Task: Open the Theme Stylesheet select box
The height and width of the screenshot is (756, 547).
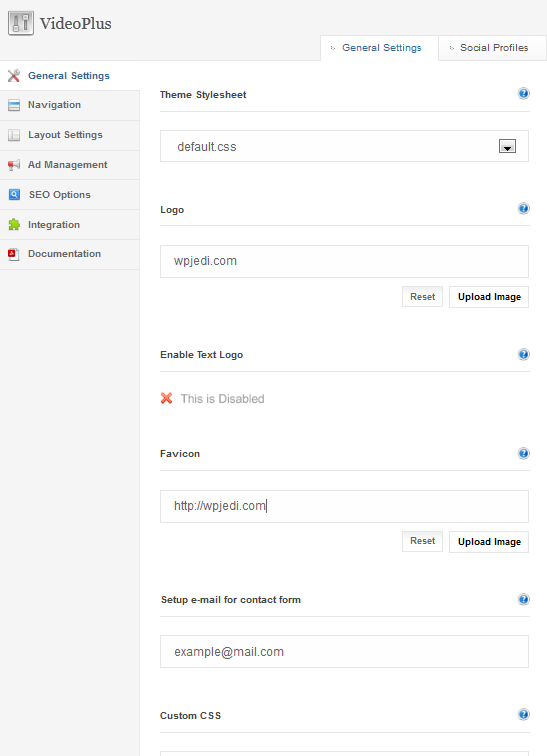Action: [344, 146]
